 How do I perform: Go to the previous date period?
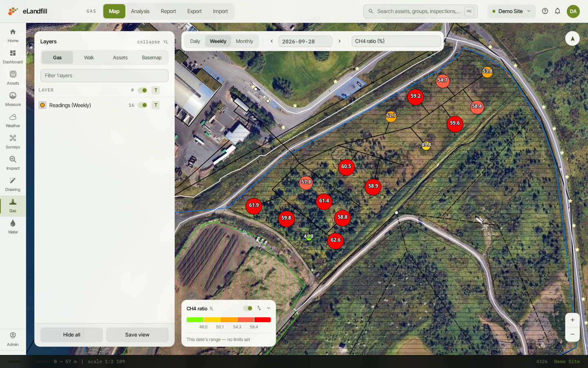(272, 41)
